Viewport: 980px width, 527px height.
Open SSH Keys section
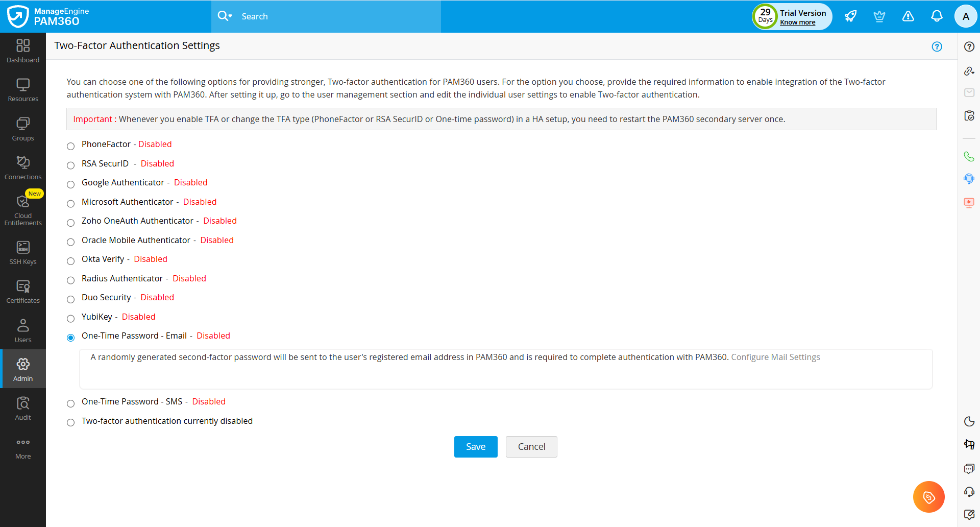click(x=23, y=253)
